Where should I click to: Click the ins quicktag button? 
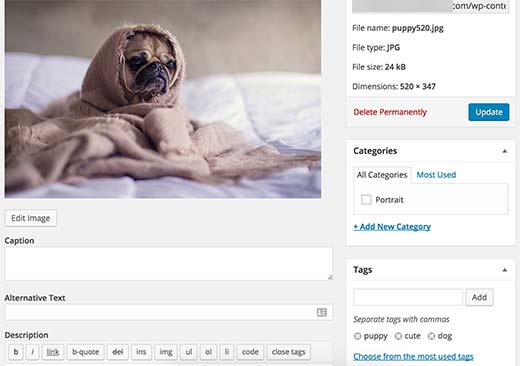pyautogui.click(x=141, y=352)
